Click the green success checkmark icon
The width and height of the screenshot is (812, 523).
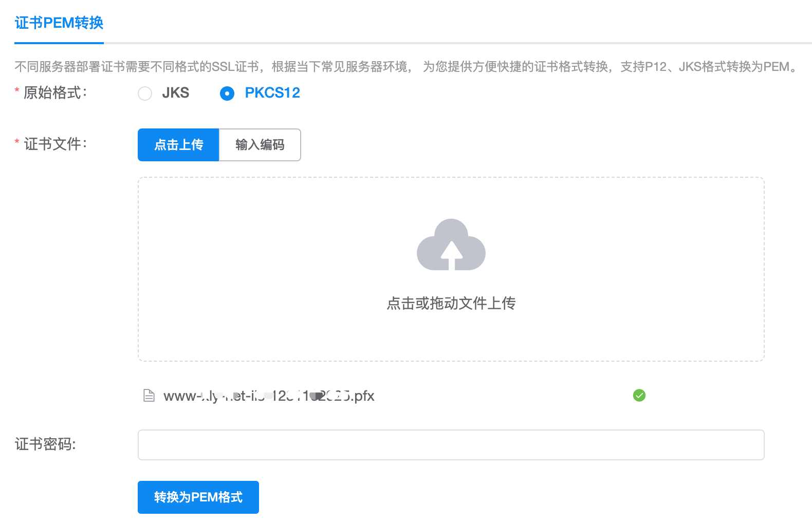coord(639,395)
